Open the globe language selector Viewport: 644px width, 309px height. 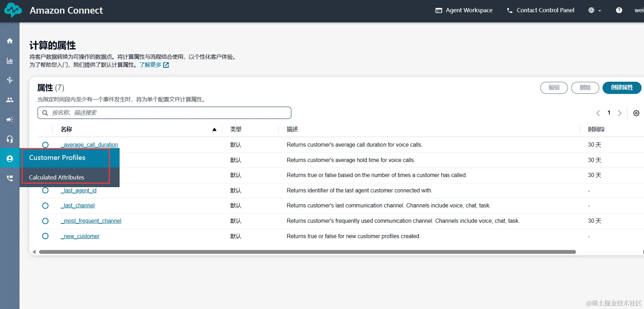point(594,10)
